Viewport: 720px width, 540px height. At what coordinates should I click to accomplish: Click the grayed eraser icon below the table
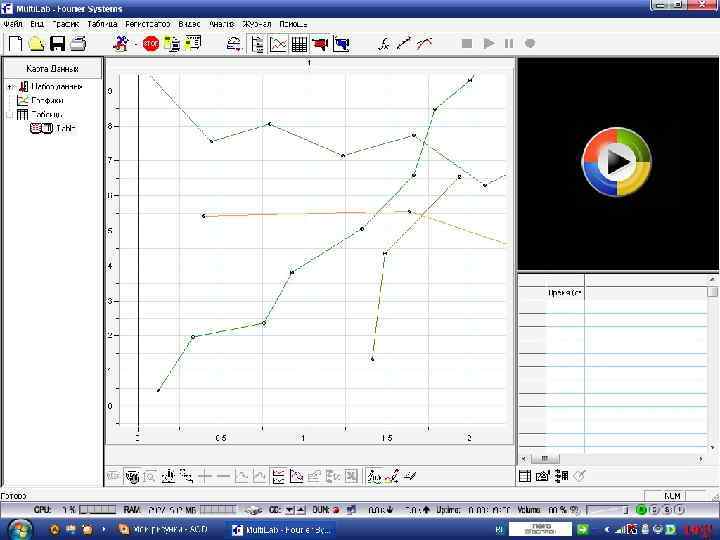click(x=579, y=476)
